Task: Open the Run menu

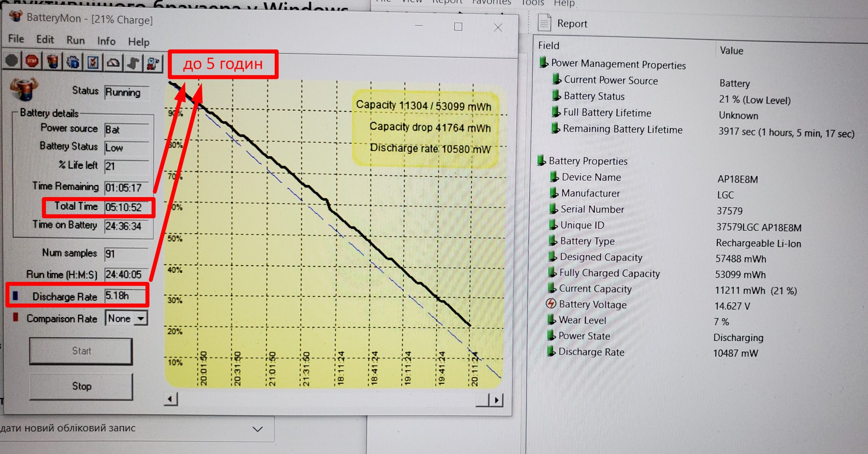Action: pos(75,40)
